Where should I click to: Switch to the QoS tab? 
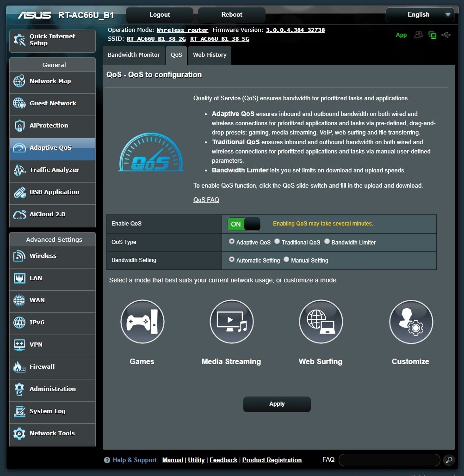176,55
